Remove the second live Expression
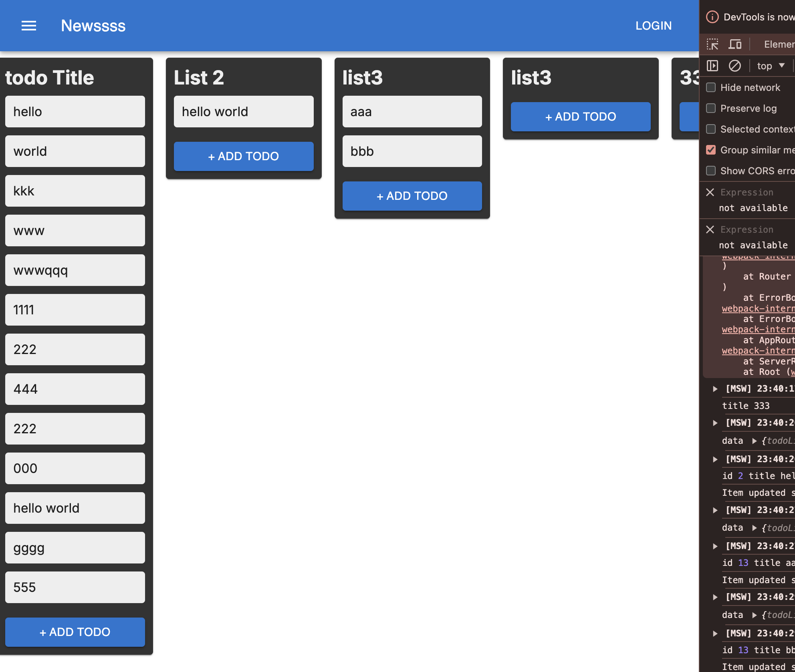Image resolution: width=795 pixels, height=672 pixels. pyautogui.click(x=710, y=229)
